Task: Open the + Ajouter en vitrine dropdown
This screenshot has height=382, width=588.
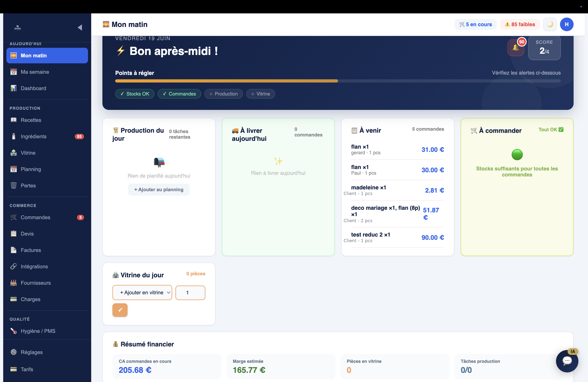Action: point(142,293)
